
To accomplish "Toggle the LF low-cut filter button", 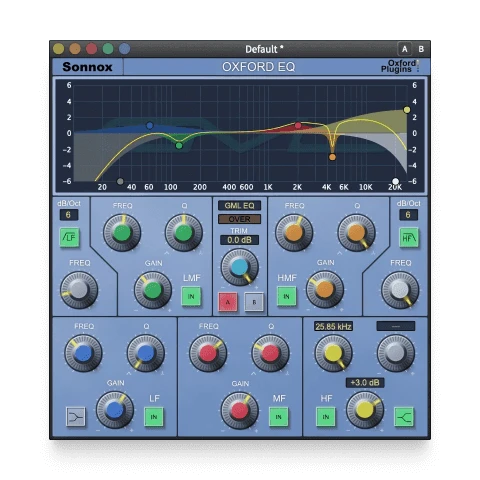I will click(x=69, y=237).
